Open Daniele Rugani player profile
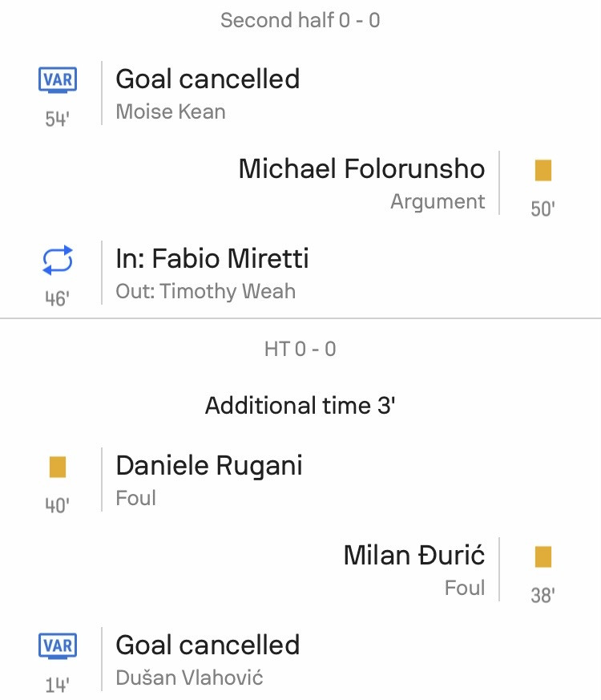Viewport: 601px width, 700px height. click(209, 466)
